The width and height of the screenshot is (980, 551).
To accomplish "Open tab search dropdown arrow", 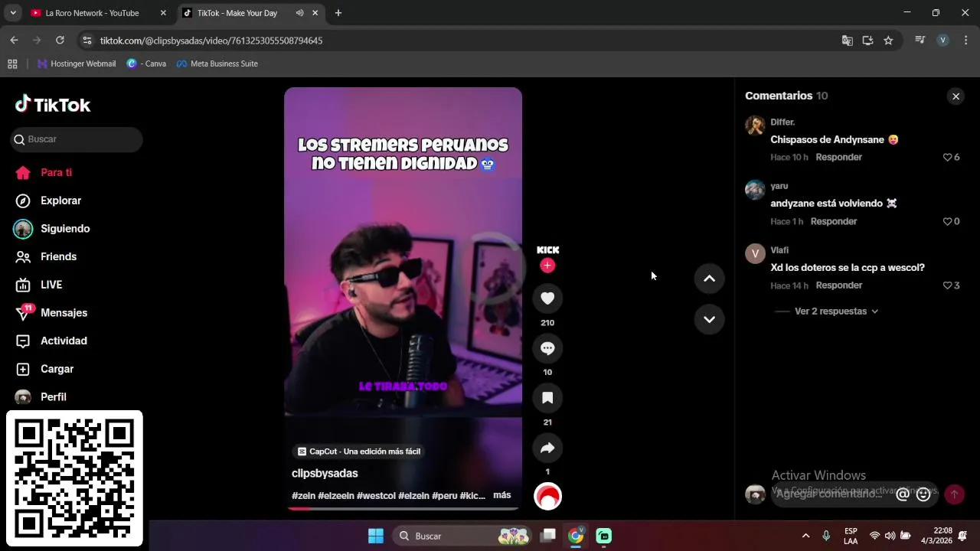I will coord(13,13).
